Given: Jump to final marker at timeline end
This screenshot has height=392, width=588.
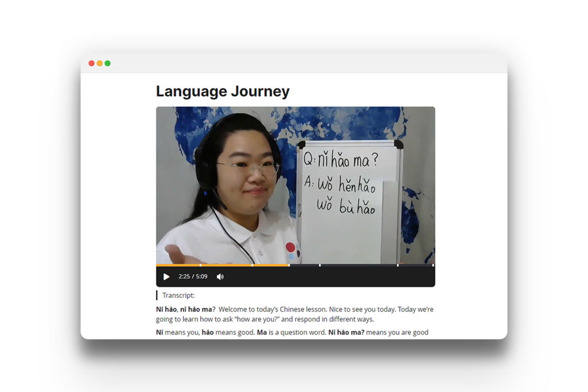Looking at the screenshot, I should coord(433,265).
